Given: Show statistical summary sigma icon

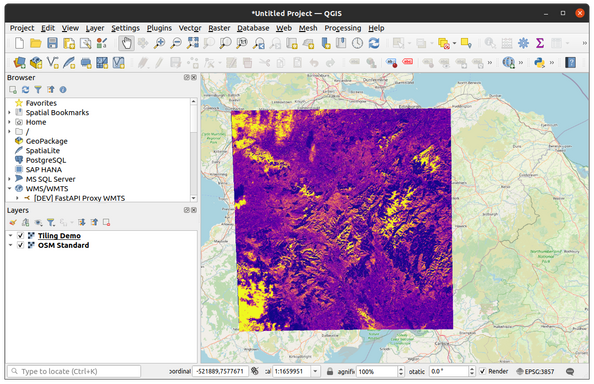Looking at the screenshot, I should (540, 43).
